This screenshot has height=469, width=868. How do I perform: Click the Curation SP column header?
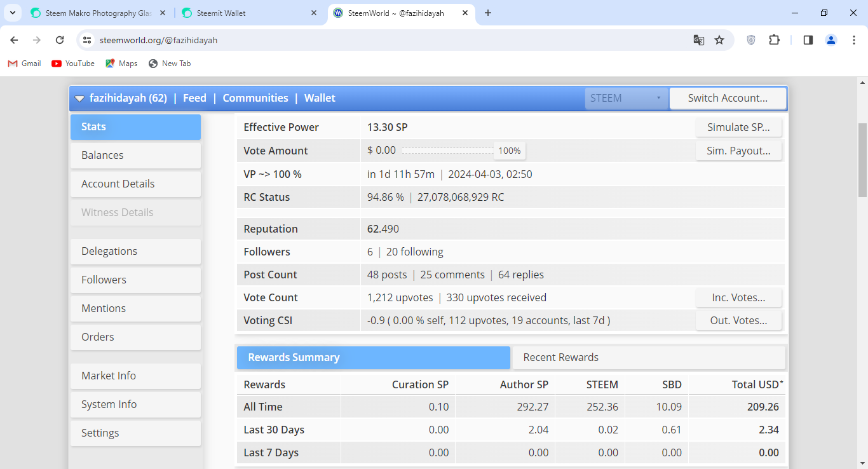point(420,384)
